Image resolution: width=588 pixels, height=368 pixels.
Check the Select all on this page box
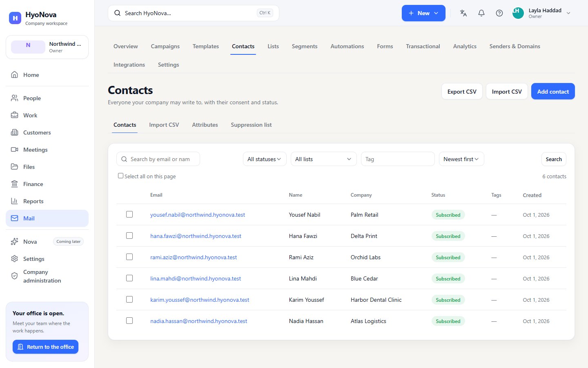click(x=120, y=176)
